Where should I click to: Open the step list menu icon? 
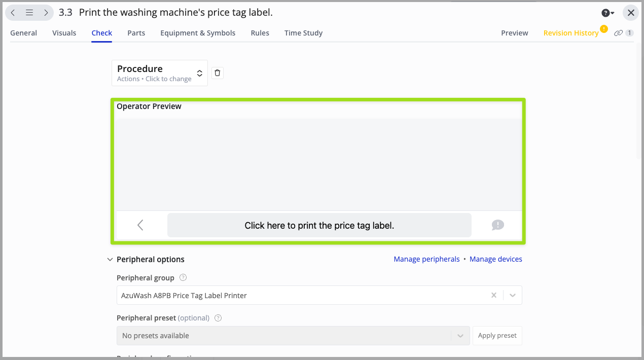pos(29,13)
